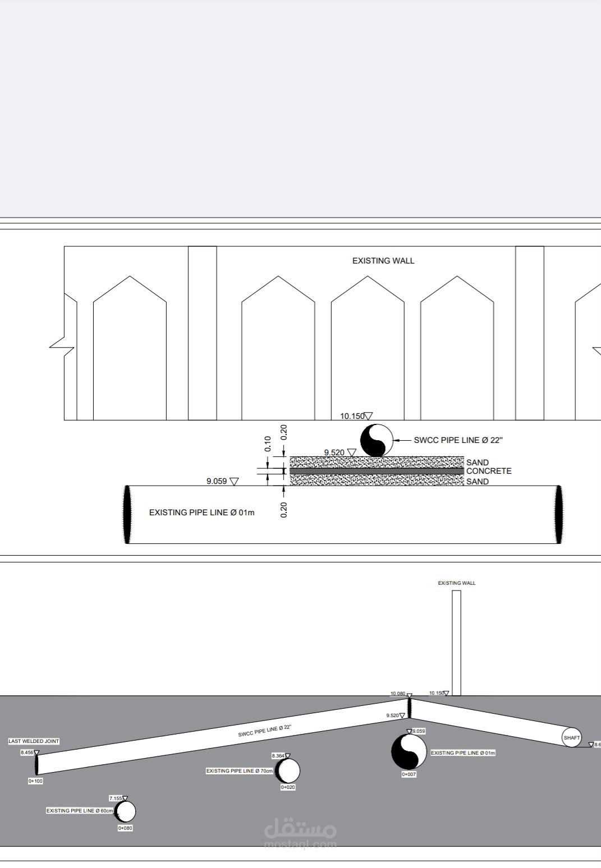Click the 'SAND' label below CONCRETE
The width and height of the screenshot is (601, 868).
[x=478, y=482]
